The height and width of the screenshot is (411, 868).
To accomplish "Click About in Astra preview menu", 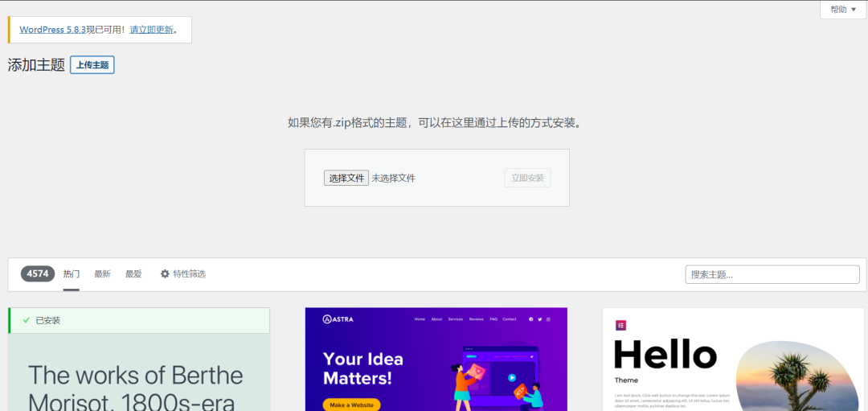I will click(436, 319).
